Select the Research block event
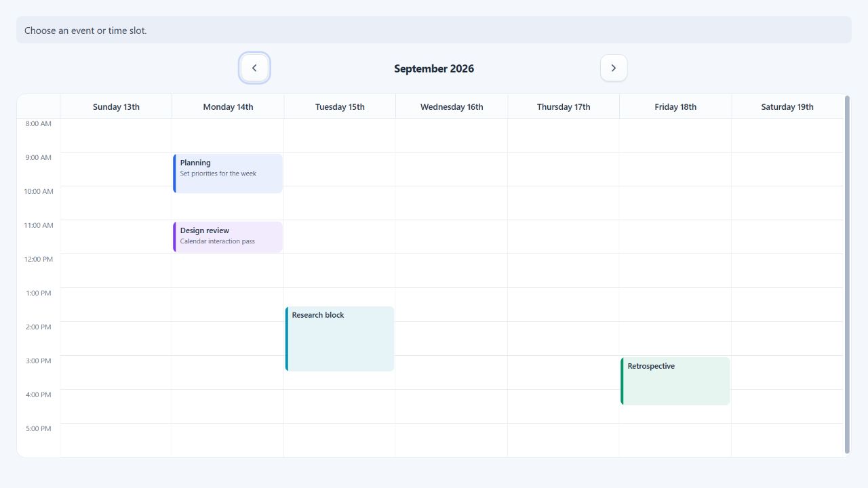868x488 pixels. tap(340, 339)
